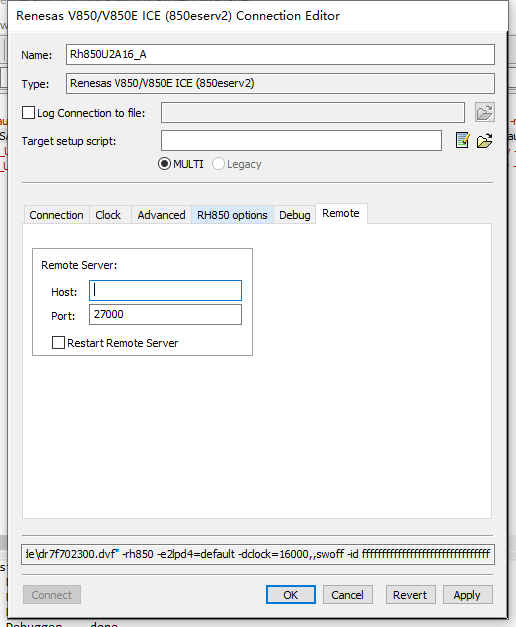Select the Remote tab
This screenshot has width=516, height=627.
point(341,214)
